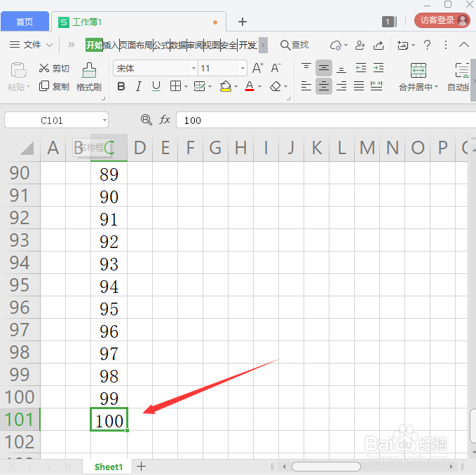Screen dimensions: 476x475
Task: Click the cloud sync icon
Action: pos(336,46)
